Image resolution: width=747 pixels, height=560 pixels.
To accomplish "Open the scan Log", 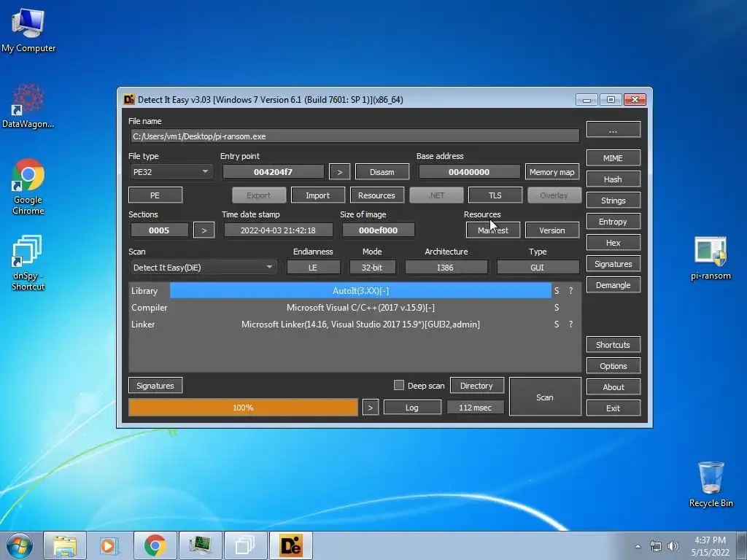I will click(412, 408).
